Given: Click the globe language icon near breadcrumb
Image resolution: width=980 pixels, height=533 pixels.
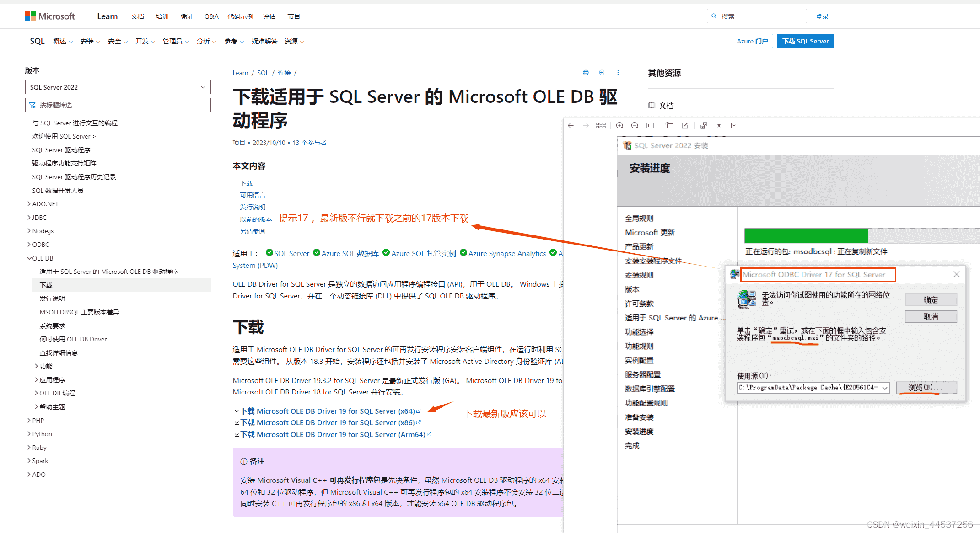Looking at the screenshot, I should coord(586,73).
